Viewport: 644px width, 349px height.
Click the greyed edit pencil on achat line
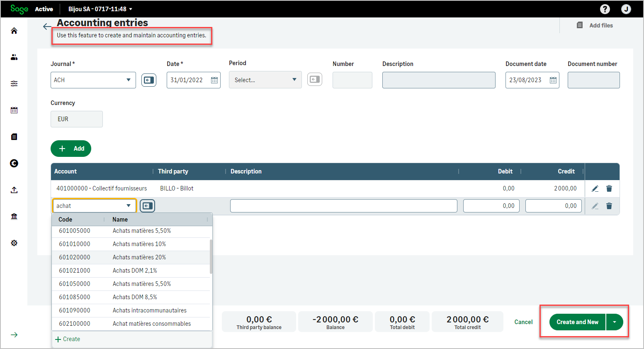click(x=595, y=206)
